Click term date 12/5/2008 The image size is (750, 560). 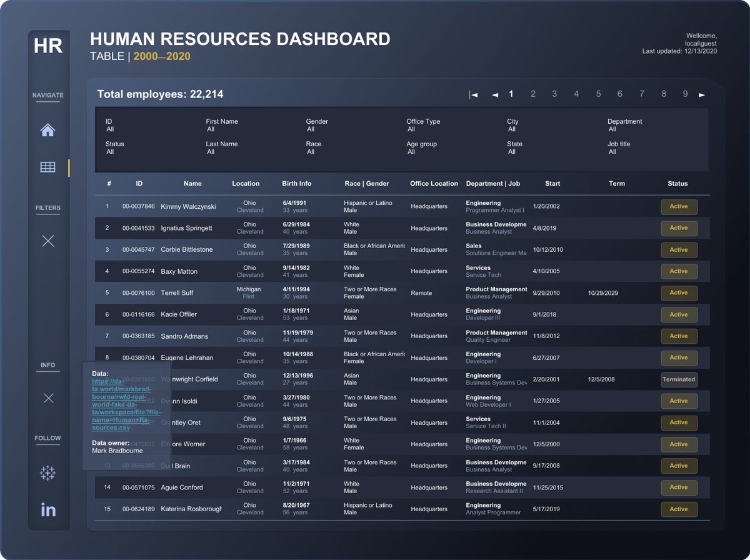pos(601,379)
